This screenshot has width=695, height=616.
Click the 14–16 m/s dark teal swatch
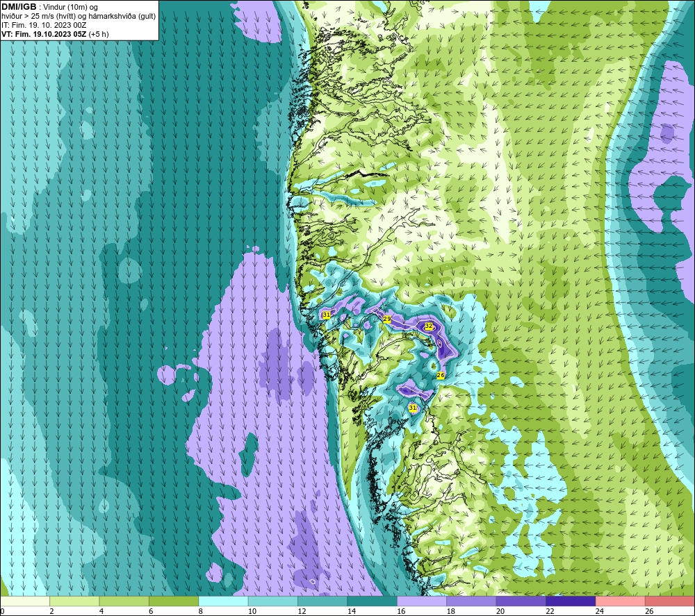click(373, 601)
